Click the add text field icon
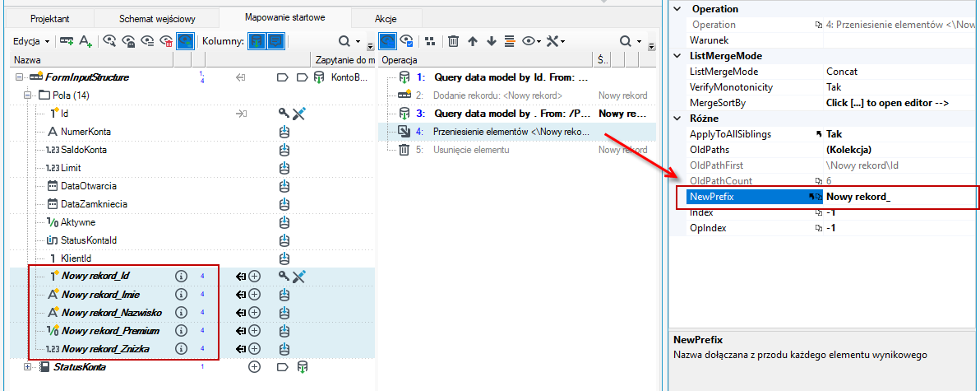Screen dimensions: 980x391 86,41
